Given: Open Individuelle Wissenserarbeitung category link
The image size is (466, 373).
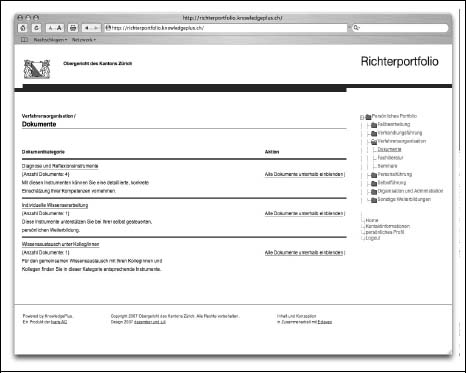Looking at the screenshot, I should (55, 205).
